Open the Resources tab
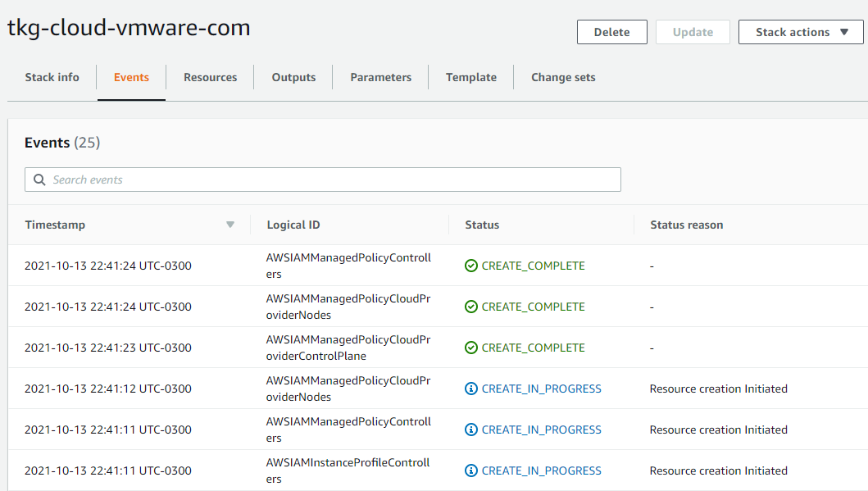The width and height of the screenshot is (868, 491). 211,78
